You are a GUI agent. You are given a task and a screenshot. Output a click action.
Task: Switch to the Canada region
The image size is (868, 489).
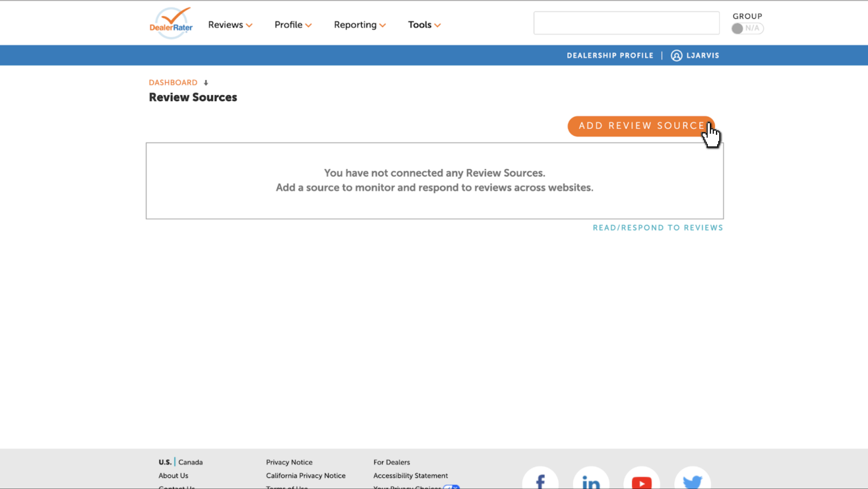coord(191,462)
